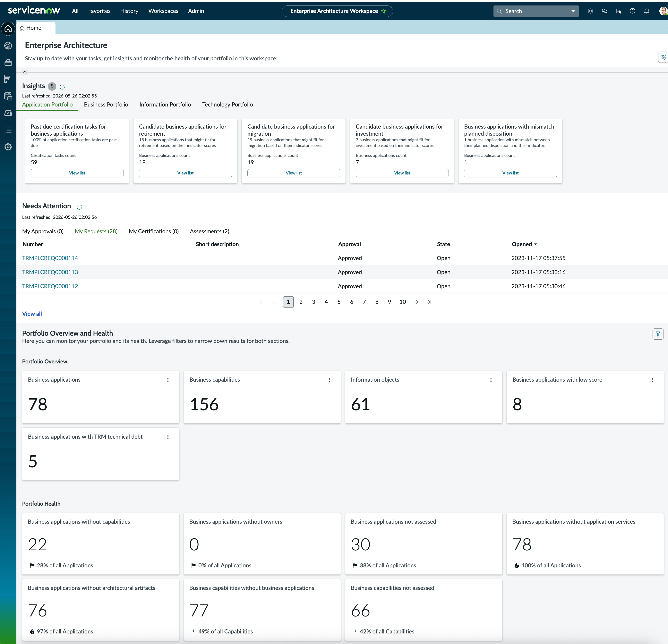
Task: Open the chat conversations icon in header
Action: 604,11
